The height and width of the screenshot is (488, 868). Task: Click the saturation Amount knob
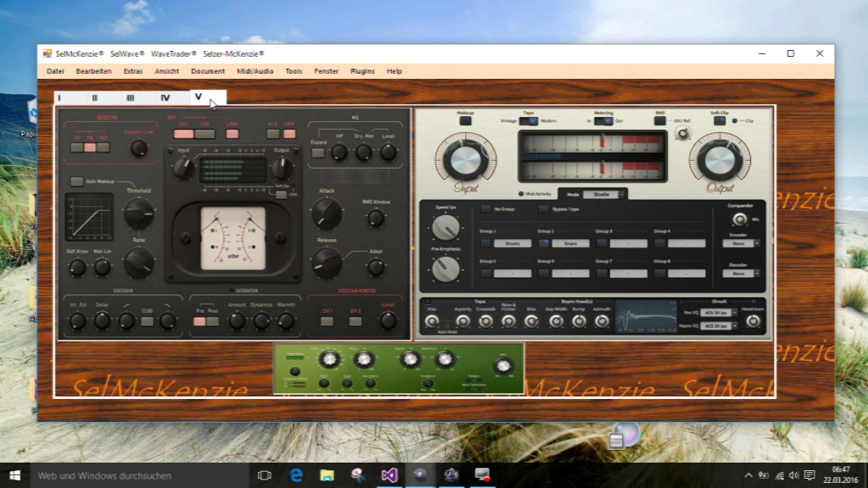pos(237,321)
